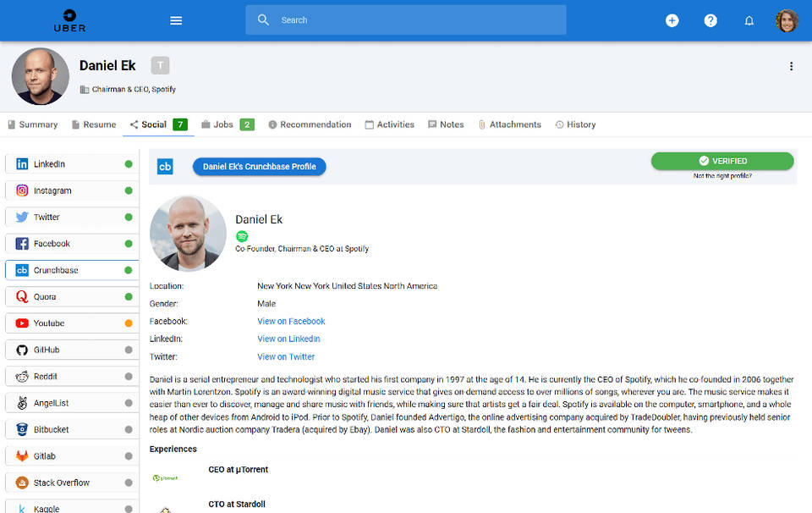Image resolution: width=812 pixels, height=513 pixels.
Task: Expand the hamburger navigation menu
Action: (176, 19)
